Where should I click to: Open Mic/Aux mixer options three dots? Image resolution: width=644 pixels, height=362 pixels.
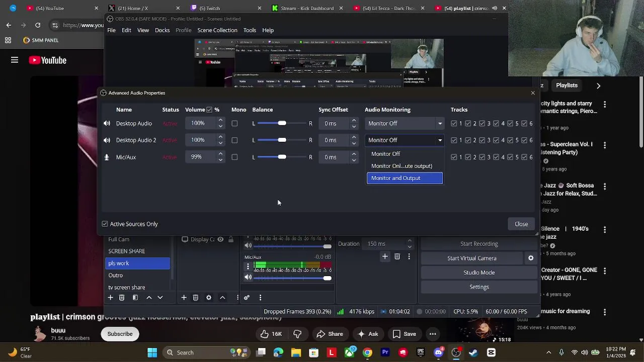click(x=248, y=267)
